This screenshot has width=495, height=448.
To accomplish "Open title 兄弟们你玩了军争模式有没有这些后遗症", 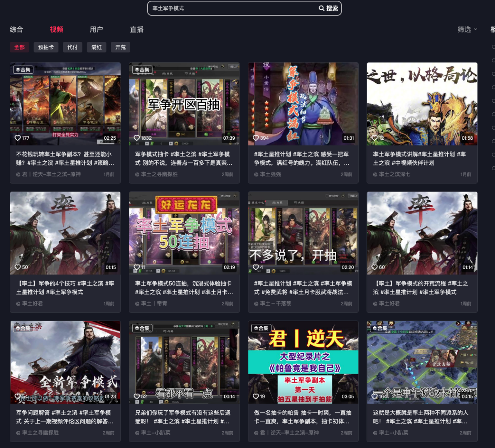I will [x=183, y=417].
